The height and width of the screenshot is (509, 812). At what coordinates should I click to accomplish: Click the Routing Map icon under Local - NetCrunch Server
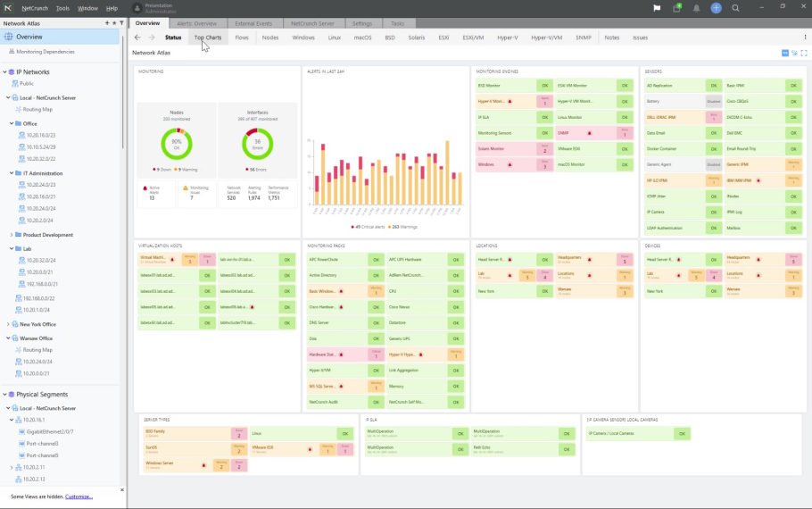pos(19,109)
